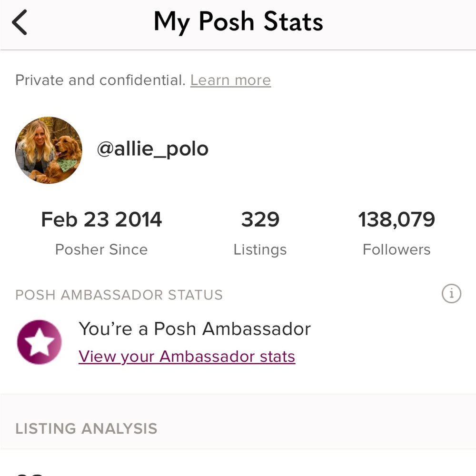Tap the partially visible number under Listing Analysis
Image resolution: width=476 pixels, height=476 pixels.
pyautogui.click(x=30, y=473)
